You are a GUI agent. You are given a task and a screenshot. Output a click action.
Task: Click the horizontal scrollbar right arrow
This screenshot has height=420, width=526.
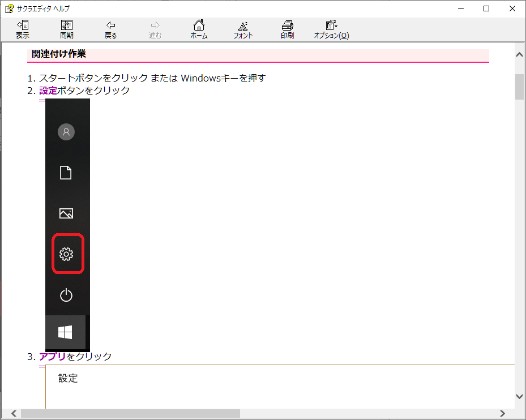(502, 413)
